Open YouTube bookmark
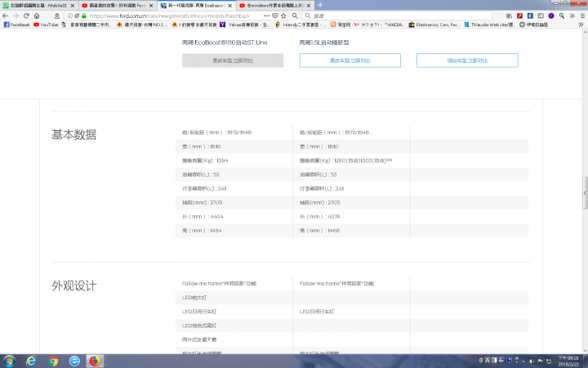The width and height of the screenshot is (588, 368). [46, 25]
